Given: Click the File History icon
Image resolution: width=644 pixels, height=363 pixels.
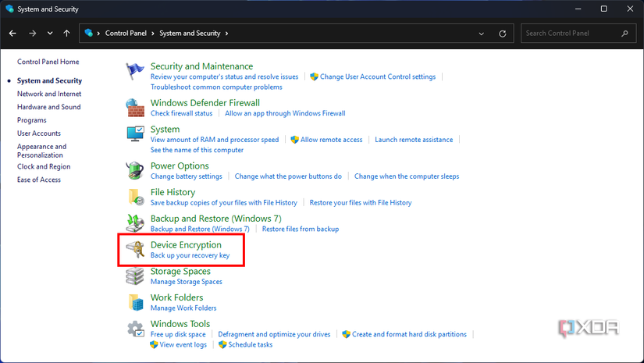Looking at the screenshot, I should pyautogui.click(x=136, y=197).
